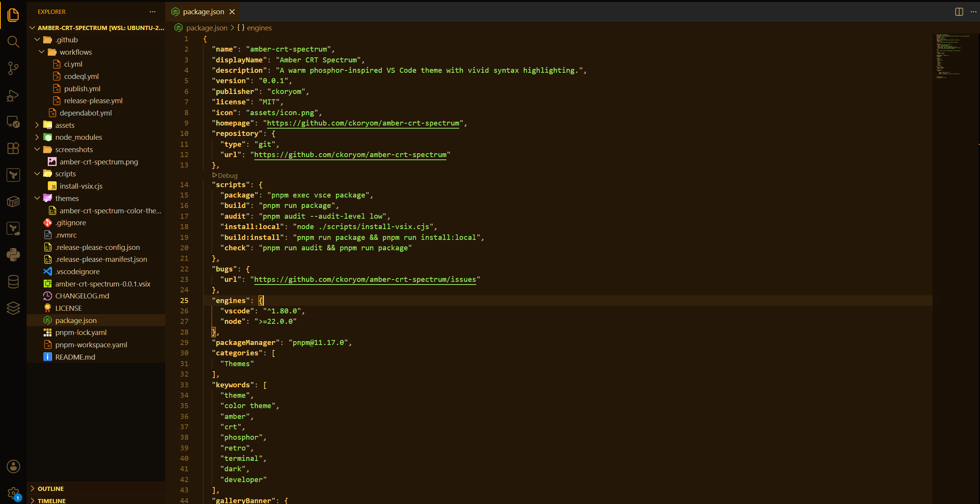Open the Python view in activity bar
980x504 pixels.
tap(13, 255)
